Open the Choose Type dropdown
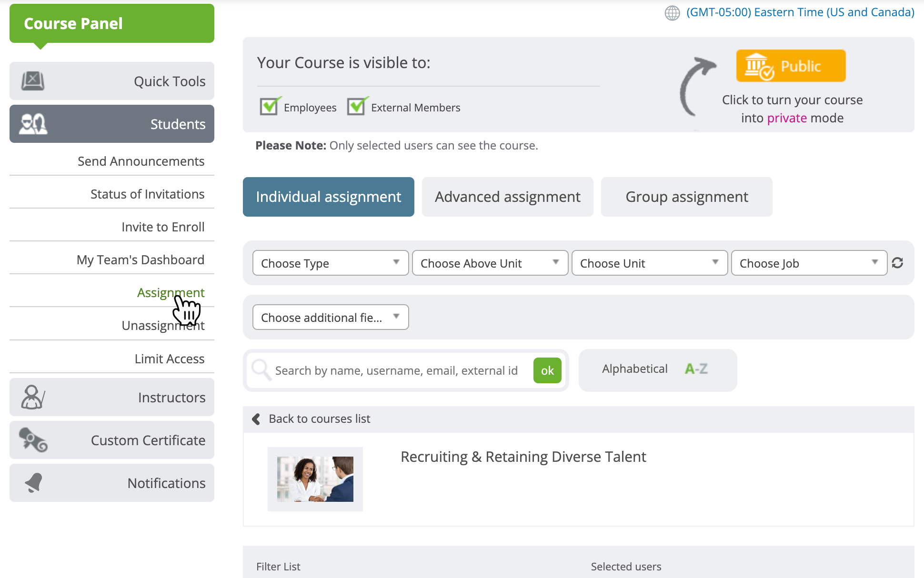This screenshot has height=578, width=924. point(331,263)
